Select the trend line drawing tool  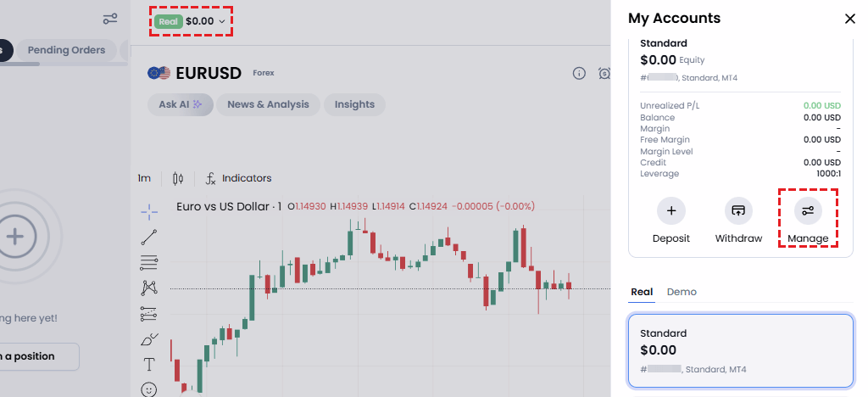pyautogui.click(x=149, y=237)
